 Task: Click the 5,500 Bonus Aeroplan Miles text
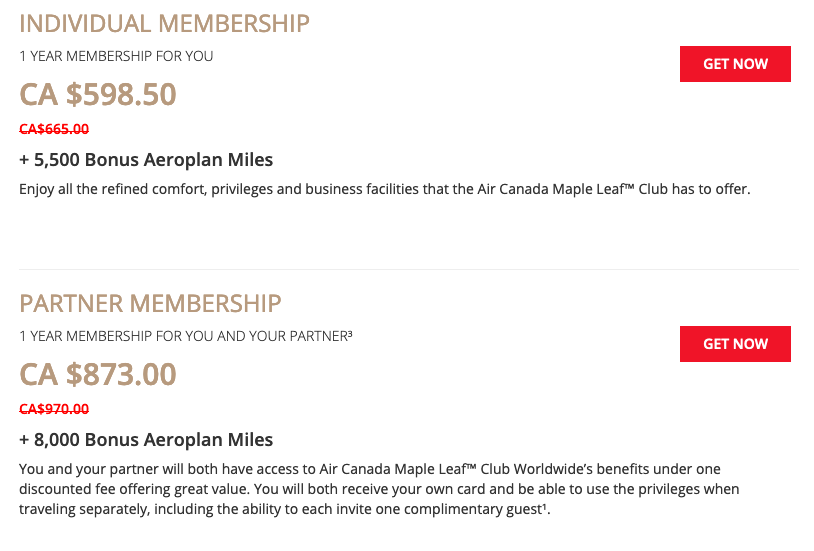146,160
